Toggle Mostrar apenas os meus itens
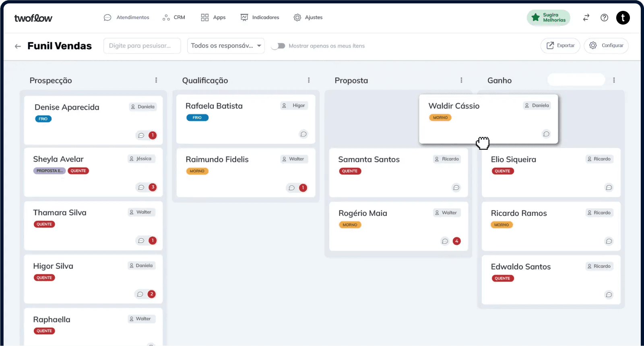Screen dimensions: 644x346 pos(278,46)
